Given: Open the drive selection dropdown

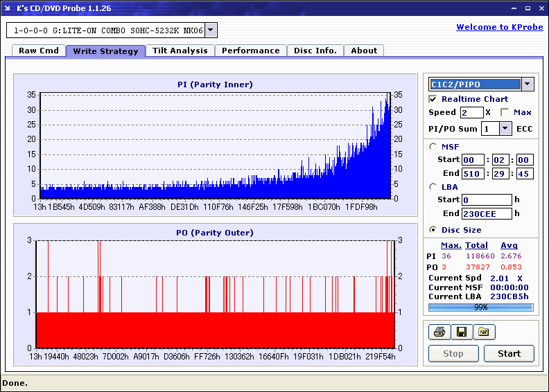Looking at the screenshot, I should (x=211, y=30).
